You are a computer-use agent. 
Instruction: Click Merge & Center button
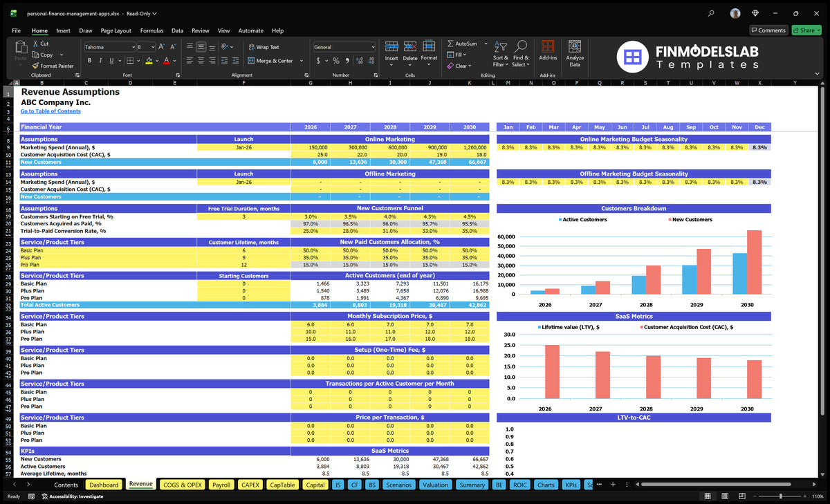(x=271, y=61)
